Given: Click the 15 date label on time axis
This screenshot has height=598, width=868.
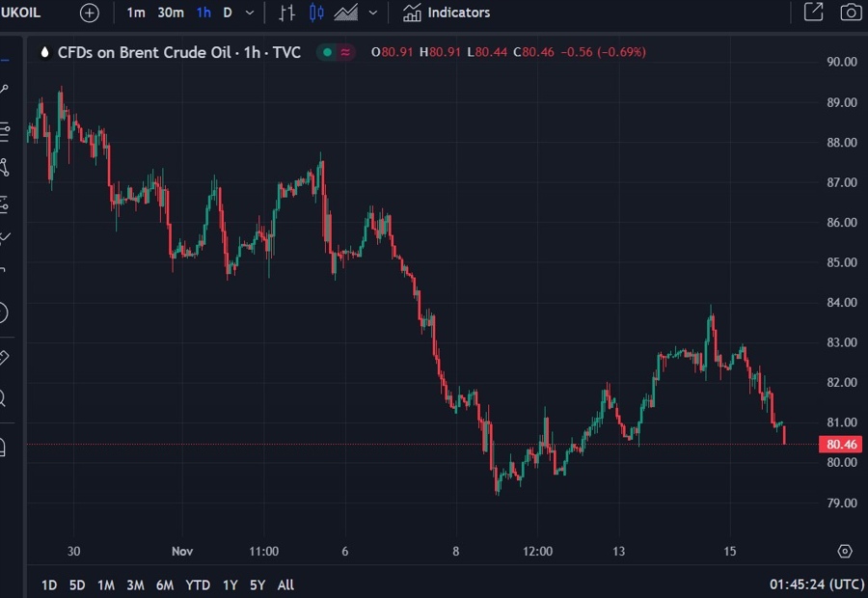Looking at the screenshot, I should [730, 552].
